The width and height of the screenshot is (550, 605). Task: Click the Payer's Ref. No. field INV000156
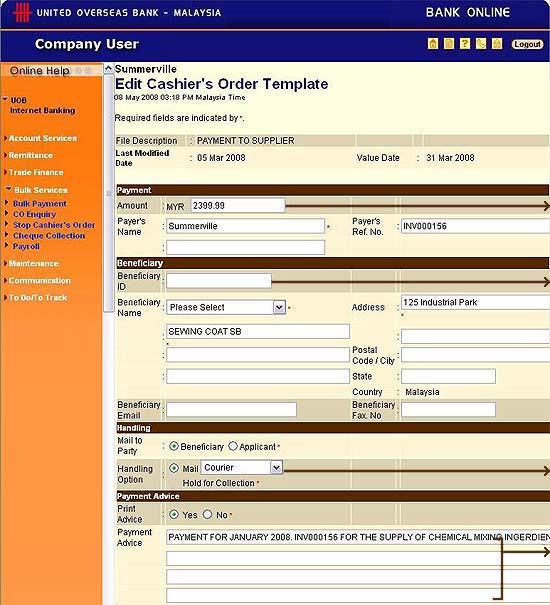pyautogui.click(x=476, y=226)
